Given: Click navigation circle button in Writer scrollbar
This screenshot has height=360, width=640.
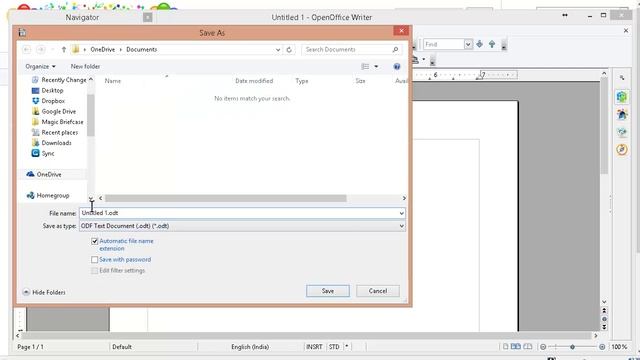Looking at the screenshot, I should pyautogui.click(x=604, y=319).
